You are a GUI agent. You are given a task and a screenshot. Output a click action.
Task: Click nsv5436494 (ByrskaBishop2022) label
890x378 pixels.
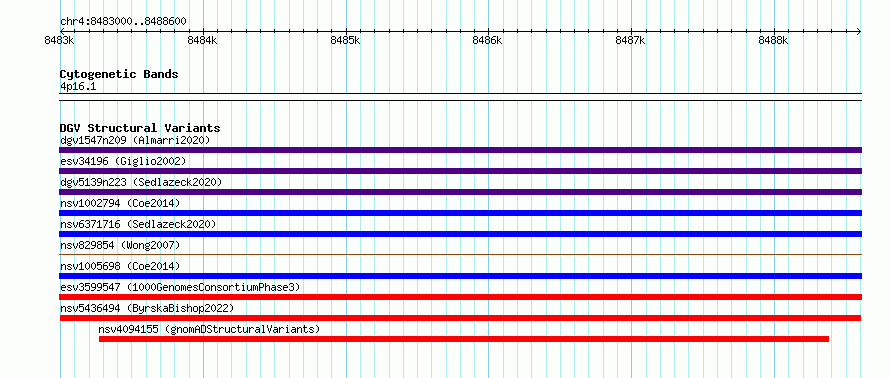pos(147,308)
